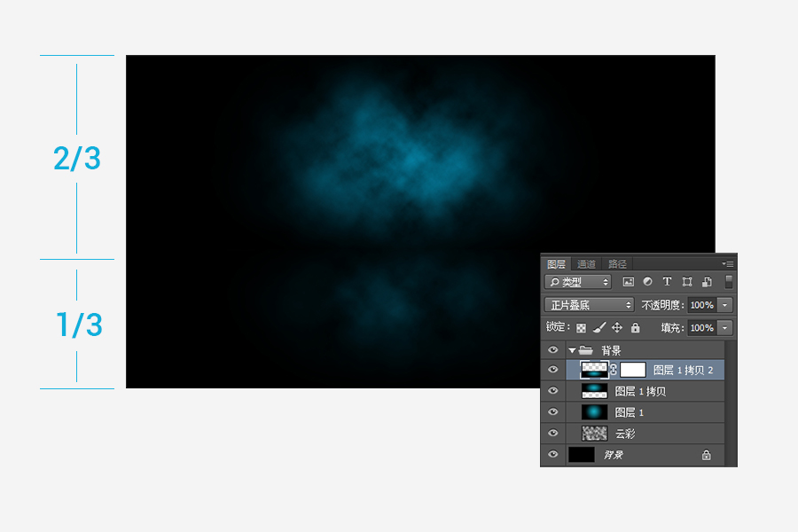Click the type layer filter icon
798x532 pixels.
coord(667,282)
